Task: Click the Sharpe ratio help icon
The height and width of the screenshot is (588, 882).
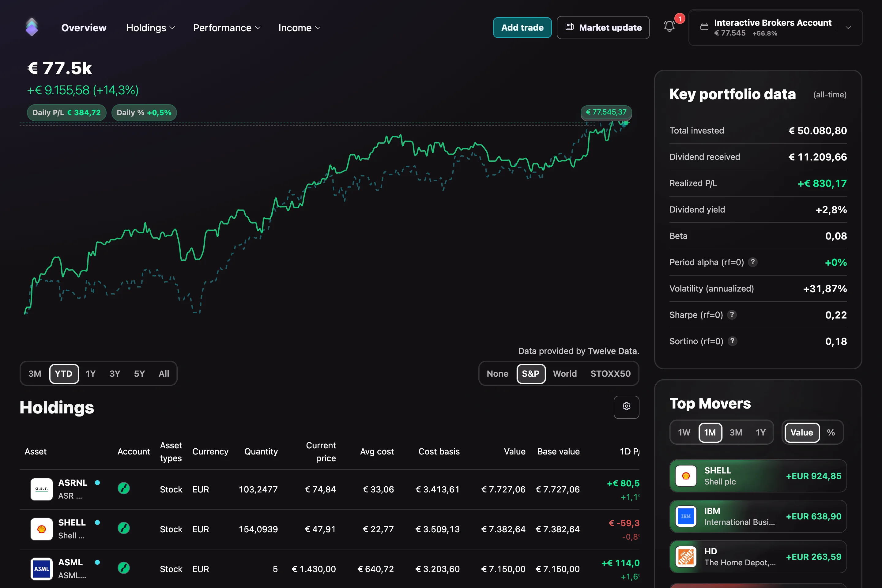Action: point(732,314)
